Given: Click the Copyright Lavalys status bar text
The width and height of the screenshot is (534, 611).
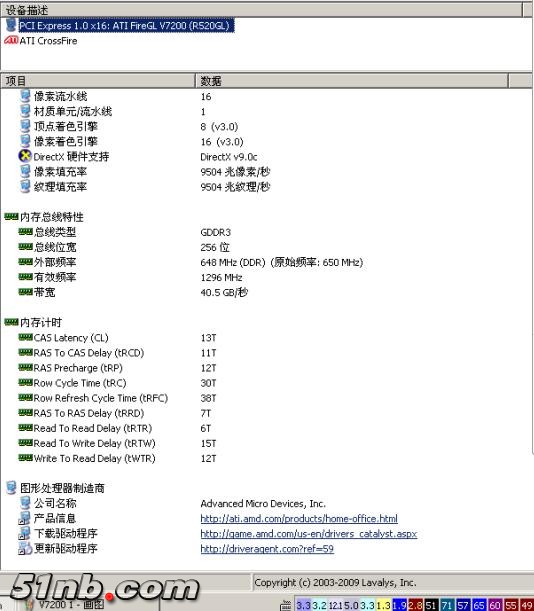Looking at the screenshot, I should point(335,583).
